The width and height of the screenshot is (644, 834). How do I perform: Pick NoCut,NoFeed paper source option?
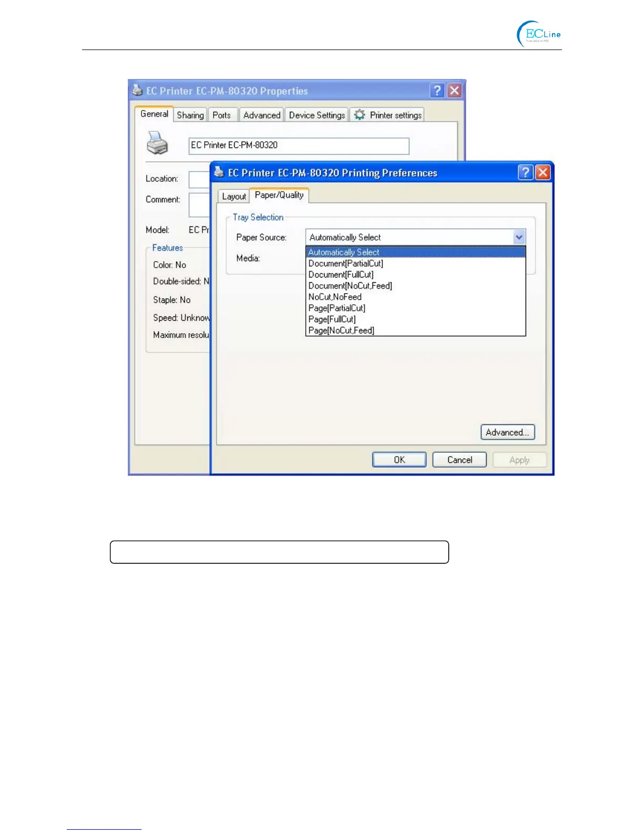[415, 297]
